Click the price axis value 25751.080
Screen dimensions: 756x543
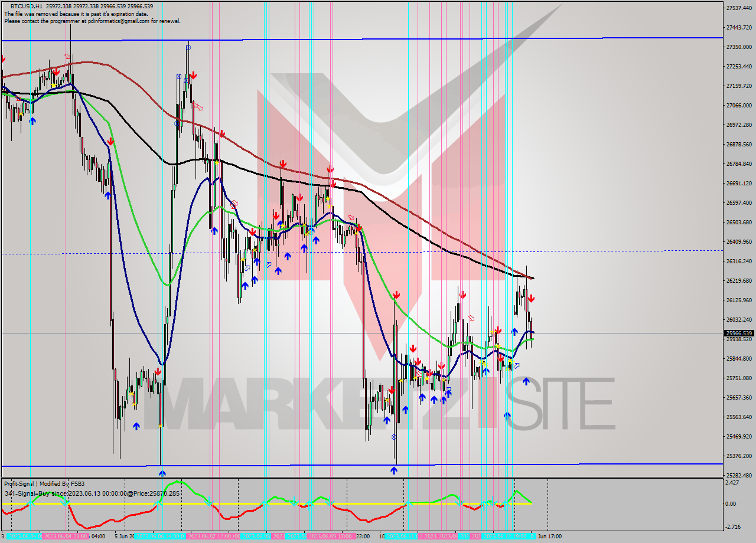pyautogui.click(x=739, y=378)
